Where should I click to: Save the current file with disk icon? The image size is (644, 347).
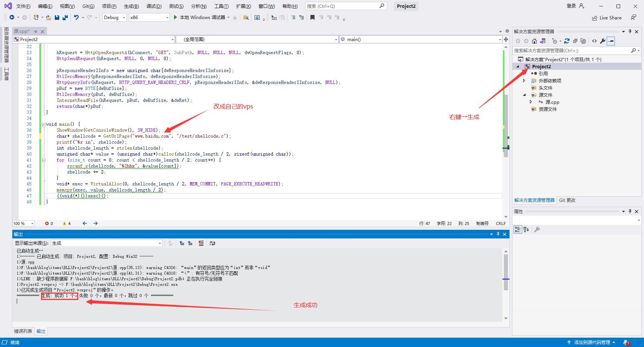coord(57,18)
